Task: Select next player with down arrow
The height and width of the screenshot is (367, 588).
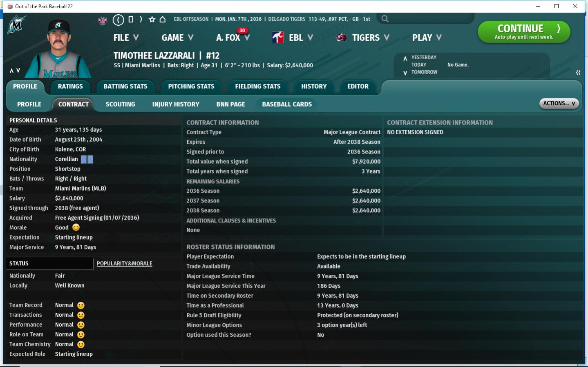Action: tap(18, 71)
